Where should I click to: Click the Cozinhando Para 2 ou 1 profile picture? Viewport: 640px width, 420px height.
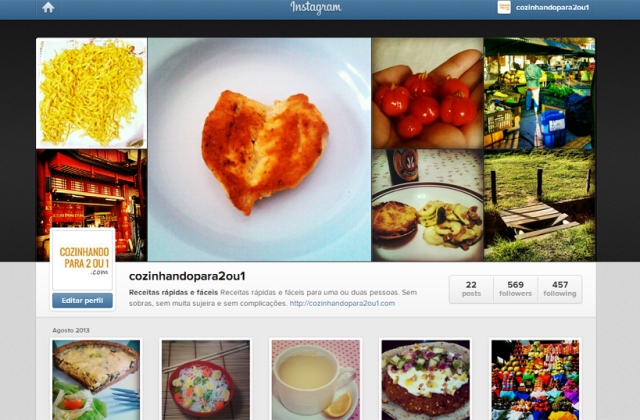(82, 260)
